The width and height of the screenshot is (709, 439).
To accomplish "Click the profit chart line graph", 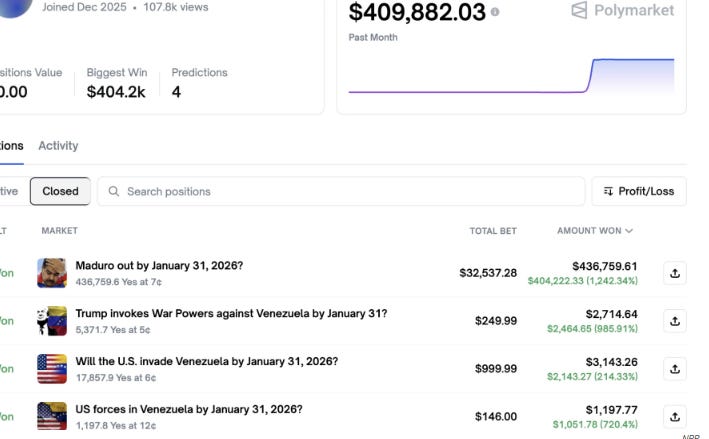I will [511, 76].
